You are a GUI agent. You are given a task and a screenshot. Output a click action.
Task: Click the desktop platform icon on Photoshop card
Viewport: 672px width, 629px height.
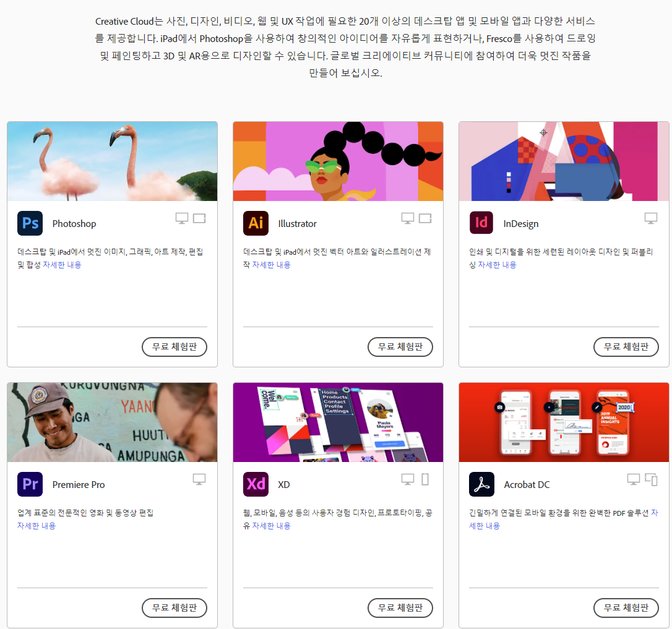click(182, 218)
